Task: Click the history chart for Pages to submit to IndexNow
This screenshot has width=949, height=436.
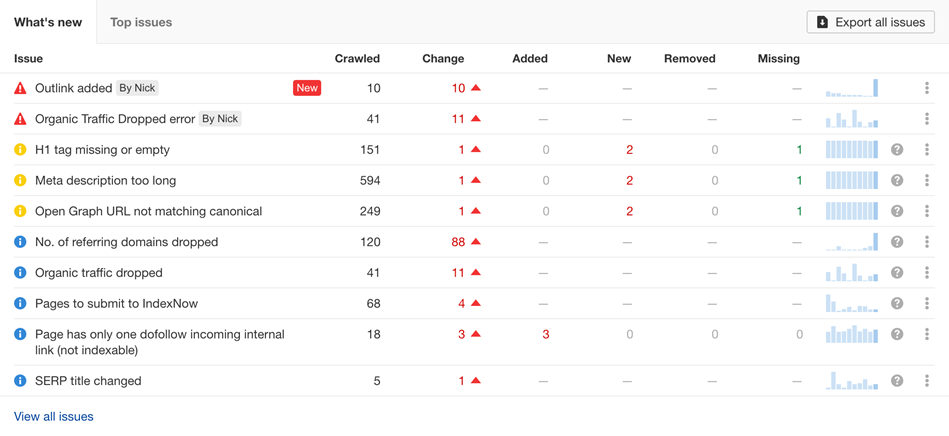Action: click(852, 303)
